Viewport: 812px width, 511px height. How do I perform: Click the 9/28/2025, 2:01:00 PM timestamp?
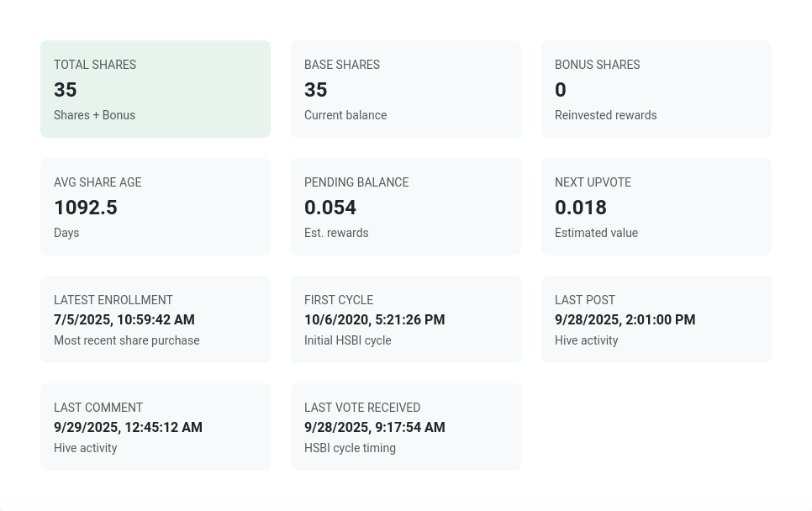(625, 320)
